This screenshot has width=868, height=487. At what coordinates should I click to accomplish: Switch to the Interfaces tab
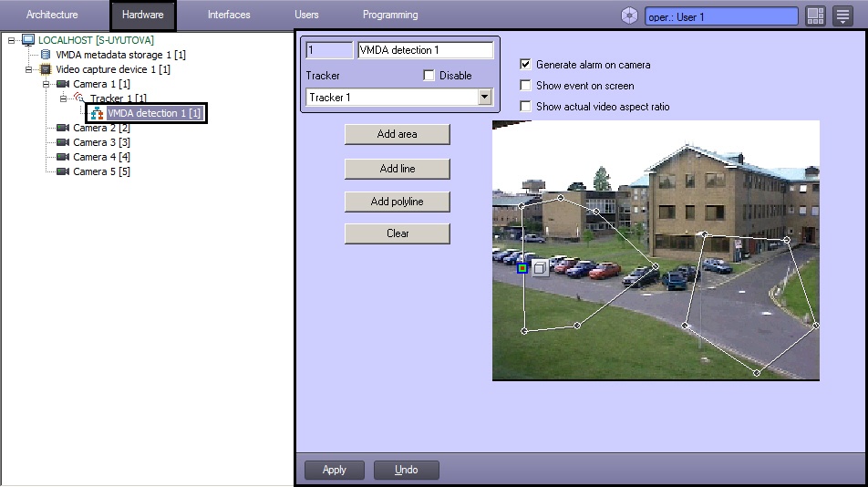point(229,16)
